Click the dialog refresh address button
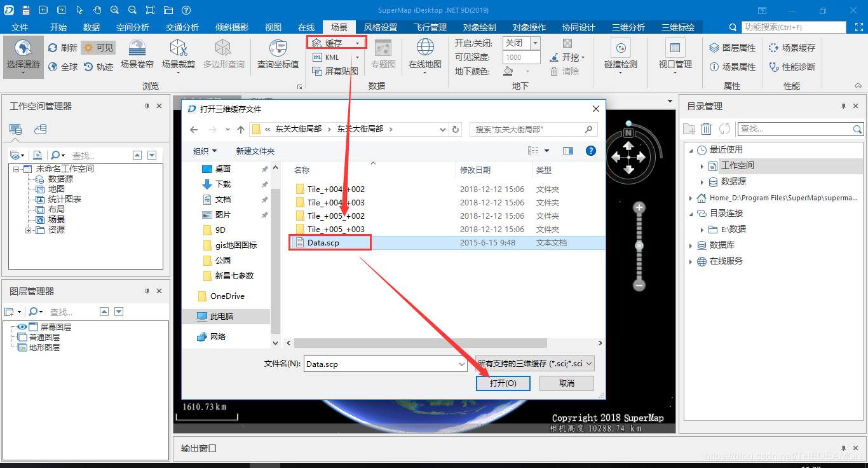 (455, 129)
